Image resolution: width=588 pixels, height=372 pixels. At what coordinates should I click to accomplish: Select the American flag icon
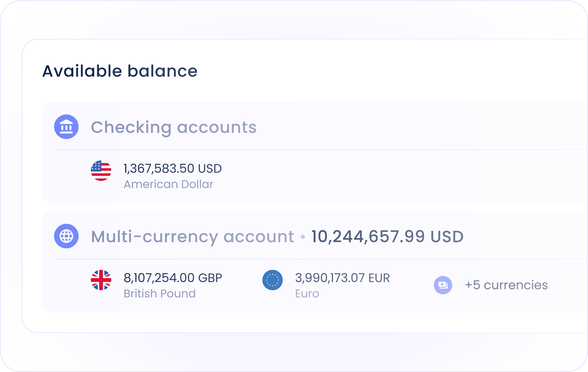click(x=101, y=171)
